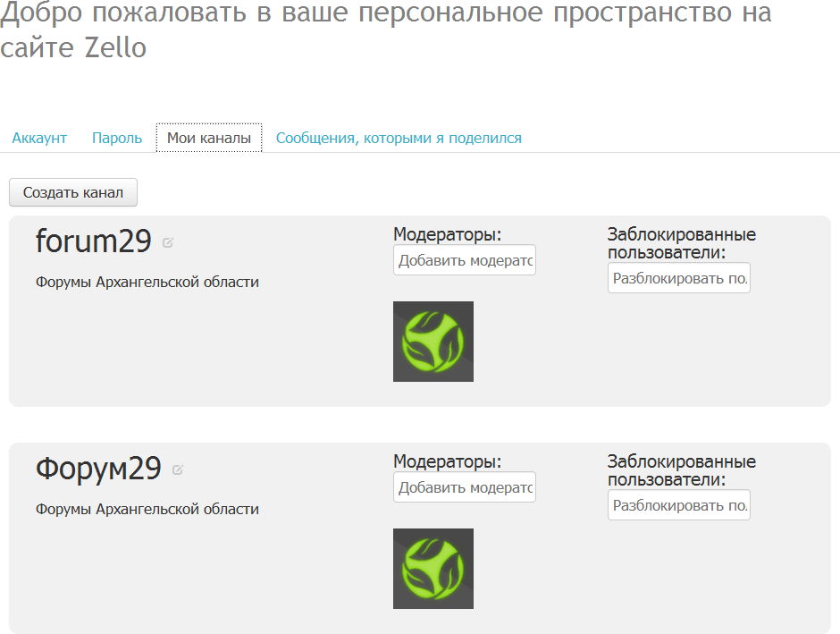The width and height of the screenshot is (840, 634).
Task: Click the Форум29 channel avatar image
Action: pos(433,569)
